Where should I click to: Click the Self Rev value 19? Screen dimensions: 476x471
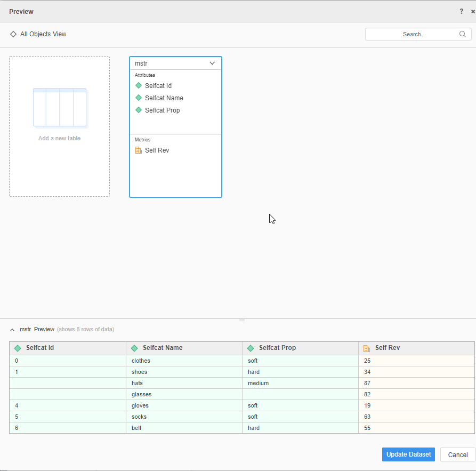point(416,406)
